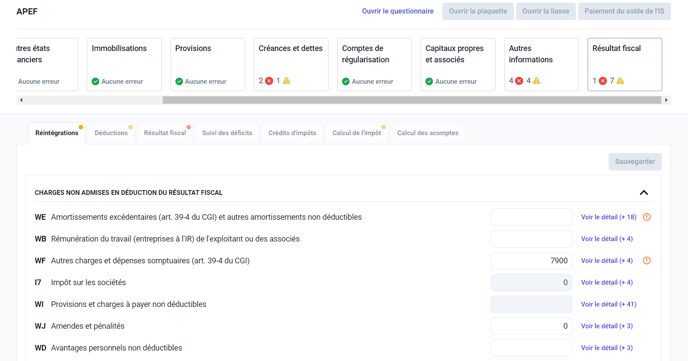Click green check icon in Capitaux propres card
688x361 pixels.
(429, 82)
